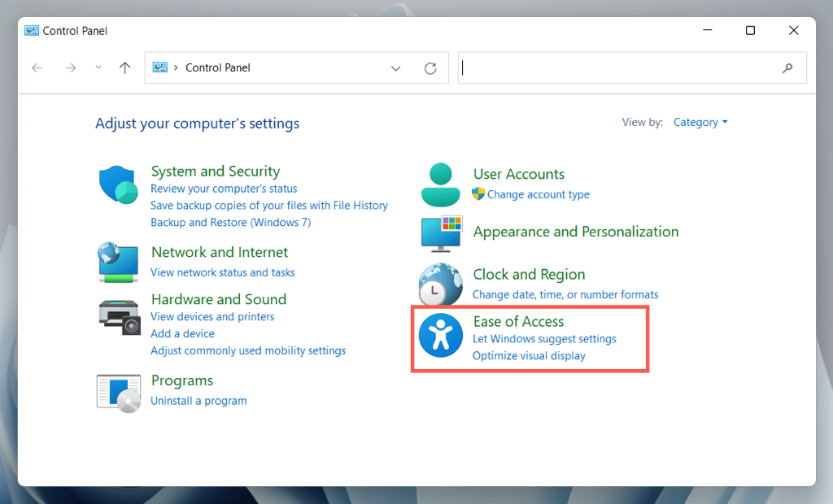Click the Hardware and Sound printer icon

point(119,315)
